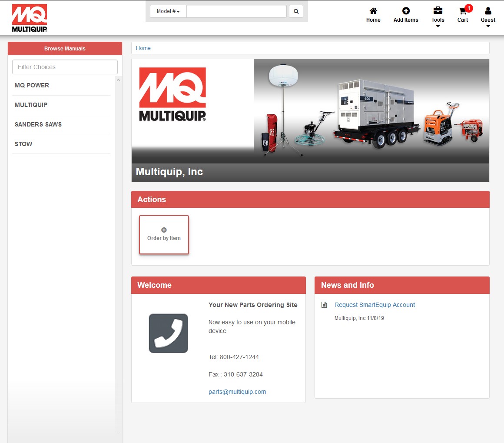This screenshot has width=504, height=443.
Task: Click in the Filter Choices field
Action: [64, 67]
